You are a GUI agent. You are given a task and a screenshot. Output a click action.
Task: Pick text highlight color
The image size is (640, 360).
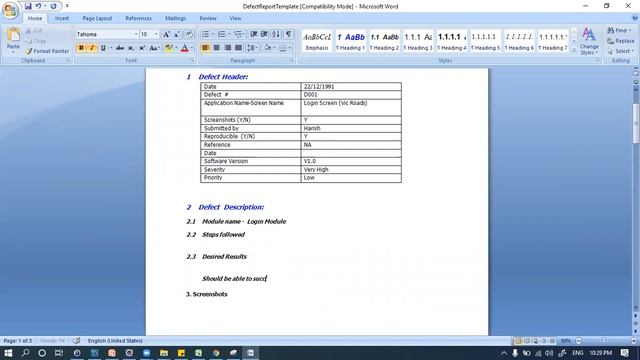tap(168, 48)
